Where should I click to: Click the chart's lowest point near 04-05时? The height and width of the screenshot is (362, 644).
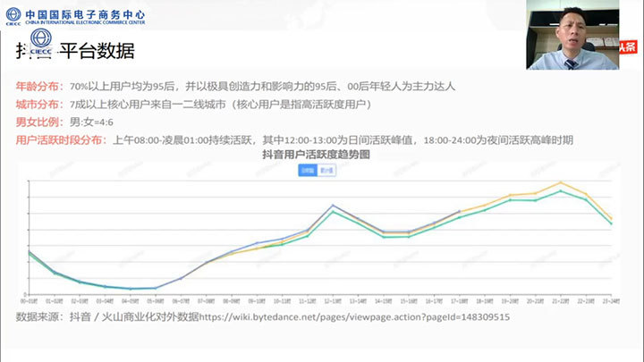tap(131, 289)
